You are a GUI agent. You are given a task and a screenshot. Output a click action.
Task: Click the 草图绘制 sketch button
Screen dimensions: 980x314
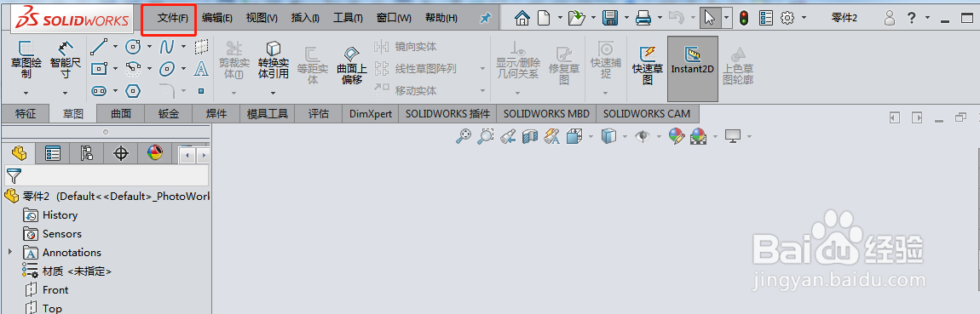(26, 60)
